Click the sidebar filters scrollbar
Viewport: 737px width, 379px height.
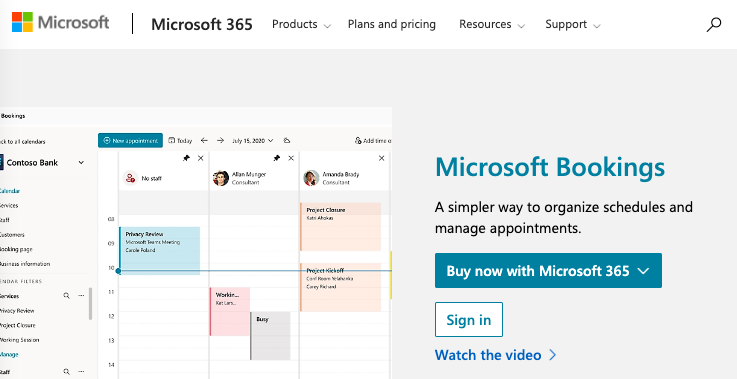pyautogui.click(x=90, y=304)
